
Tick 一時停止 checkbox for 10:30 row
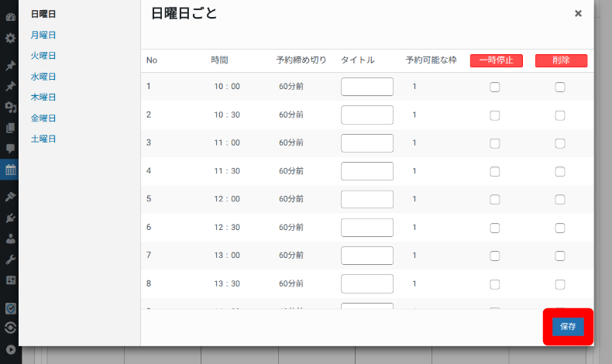point(494,115)
